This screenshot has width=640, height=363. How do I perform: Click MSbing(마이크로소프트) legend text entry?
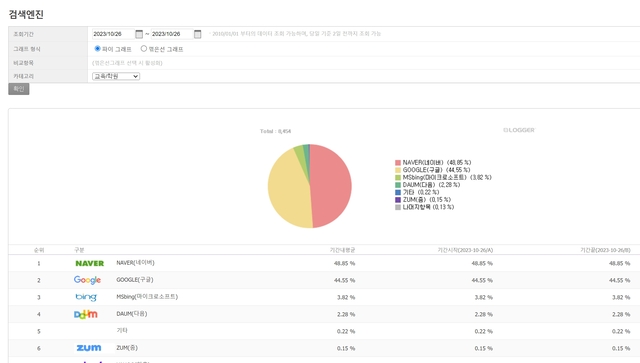(x=447, y=178)
